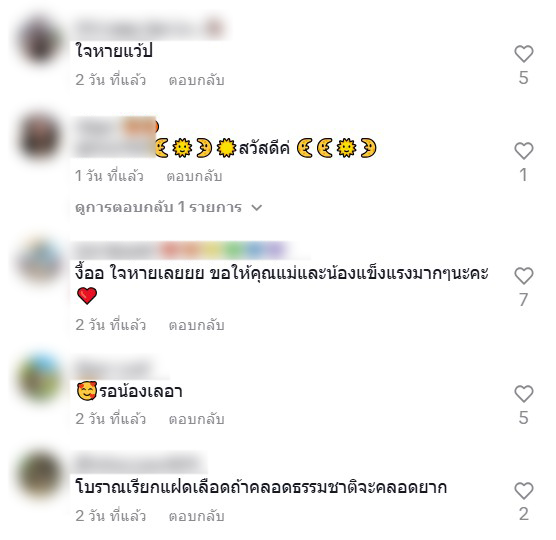Image resolution: width=556 pixels, height=540 pixels.
Task: Reply to the 'รอน้องเลอา' comment
Action: coord(196,419)
